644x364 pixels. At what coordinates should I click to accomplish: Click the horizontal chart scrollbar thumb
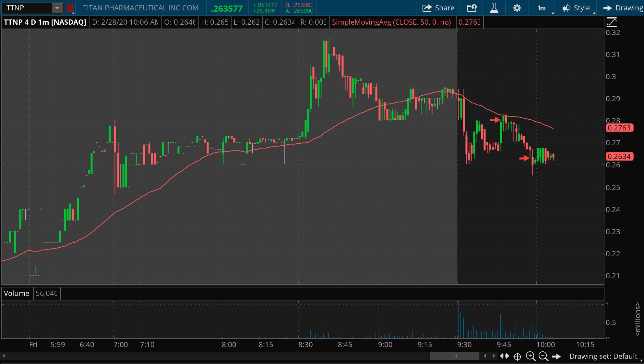pos(454,356)
